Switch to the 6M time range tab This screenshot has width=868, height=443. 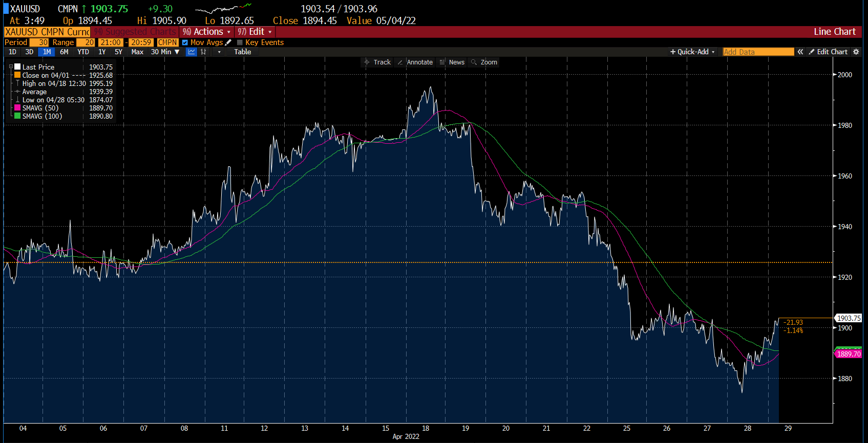point(64,52)
